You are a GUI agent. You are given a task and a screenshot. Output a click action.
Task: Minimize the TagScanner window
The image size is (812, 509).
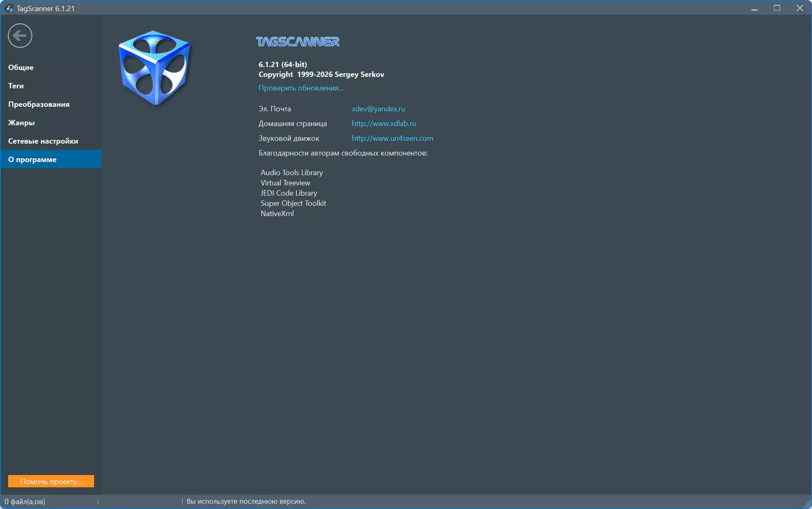point(755,8)
